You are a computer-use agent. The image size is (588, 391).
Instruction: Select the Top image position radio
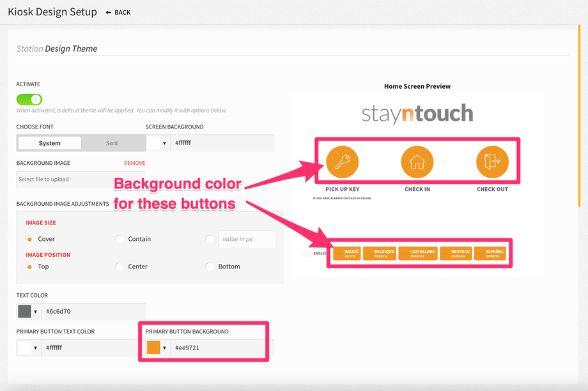coord(29,266)
